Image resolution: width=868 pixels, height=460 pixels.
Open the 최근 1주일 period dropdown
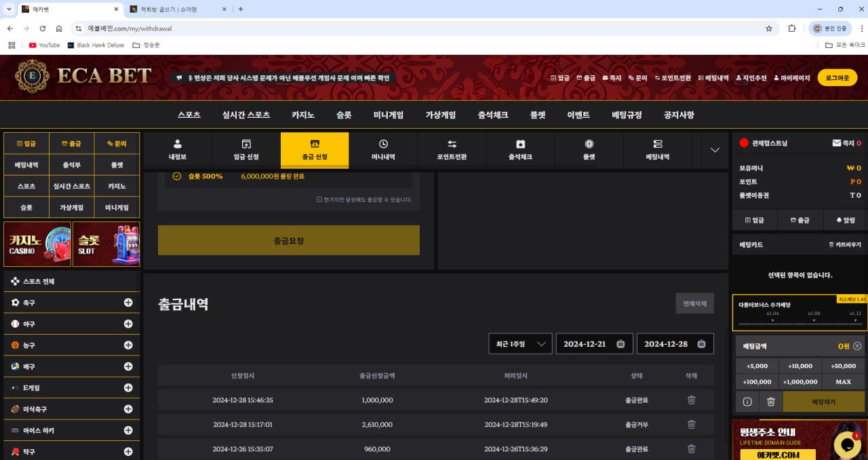coord(520,344)
